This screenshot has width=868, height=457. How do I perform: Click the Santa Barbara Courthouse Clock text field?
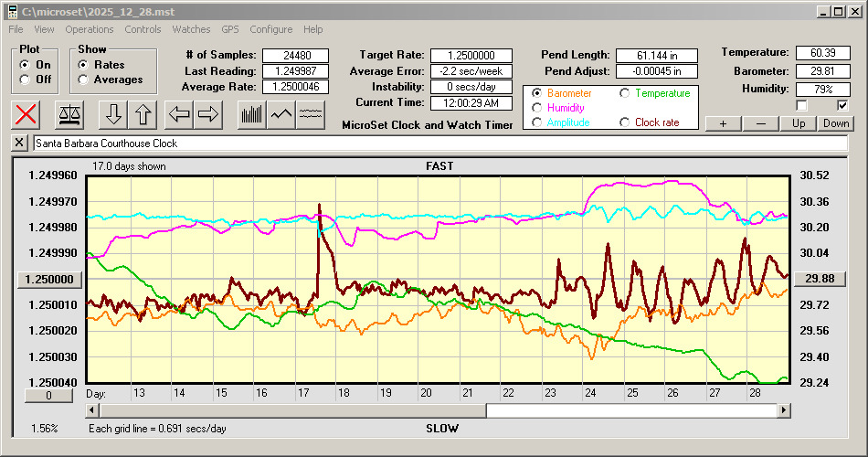pos(439,143)
